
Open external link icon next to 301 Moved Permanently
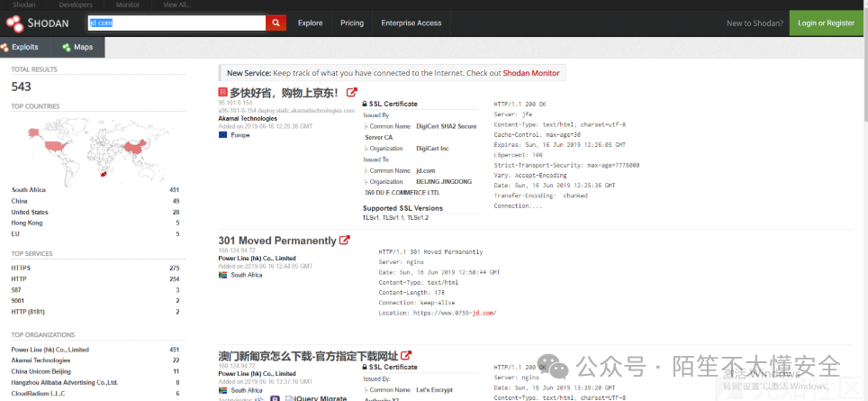coord(344,241)
